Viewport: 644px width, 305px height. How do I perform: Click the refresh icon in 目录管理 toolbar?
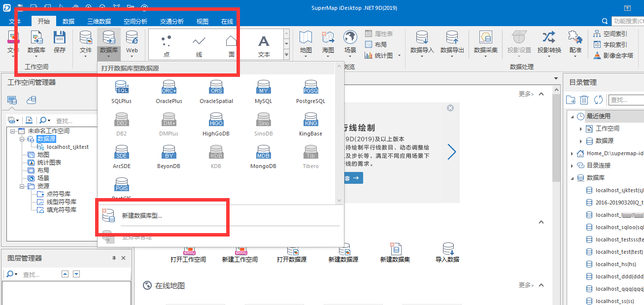(598, 100)
